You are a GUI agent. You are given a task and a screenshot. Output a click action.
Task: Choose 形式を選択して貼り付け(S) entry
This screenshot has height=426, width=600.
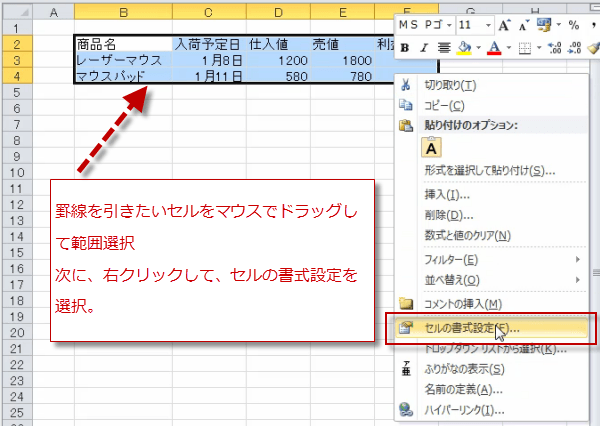[x=491, y=170]
